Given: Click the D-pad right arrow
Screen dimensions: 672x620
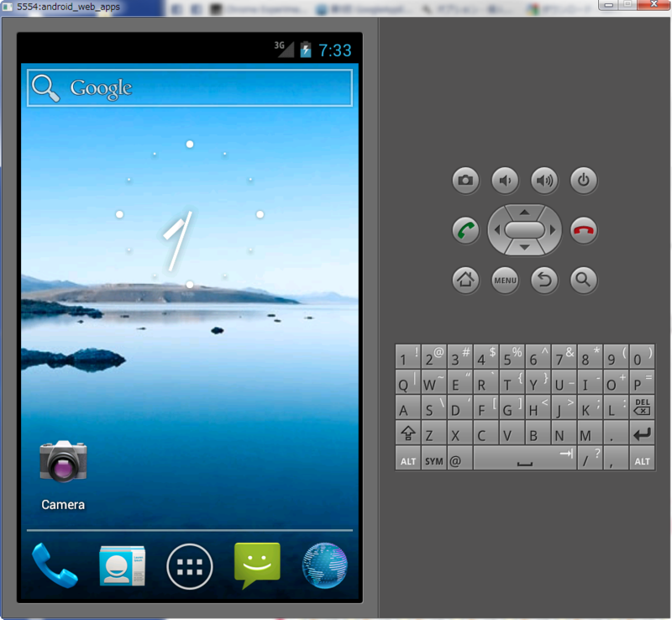Looking at the screenshot, I should pyautogui.click(x=553, y=230).
